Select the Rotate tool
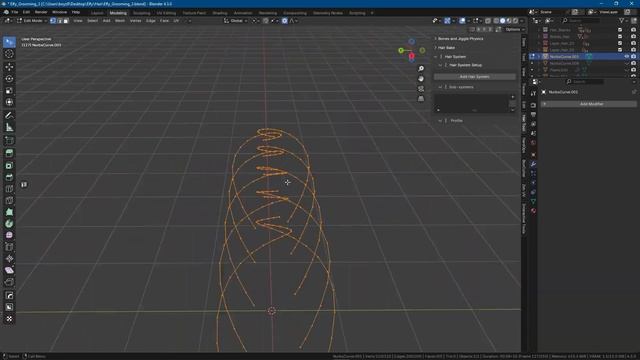Screen dimensions: 640x360 click(9, 78)
